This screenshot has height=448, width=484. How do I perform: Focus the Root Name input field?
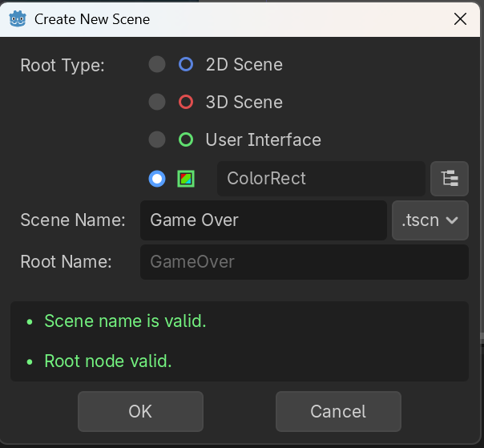point(304,262)
